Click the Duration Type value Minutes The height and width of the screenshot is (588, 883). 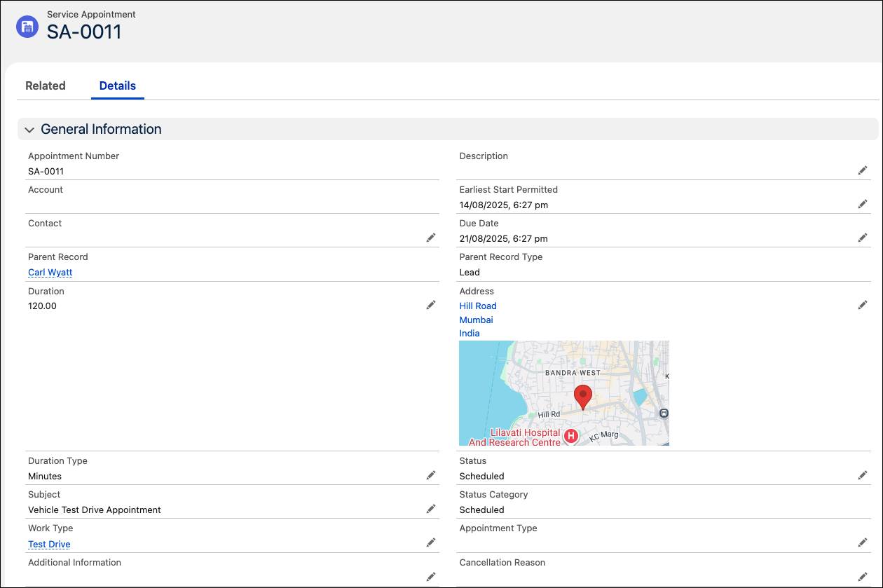pyautogui.click(x=45, y=476)
